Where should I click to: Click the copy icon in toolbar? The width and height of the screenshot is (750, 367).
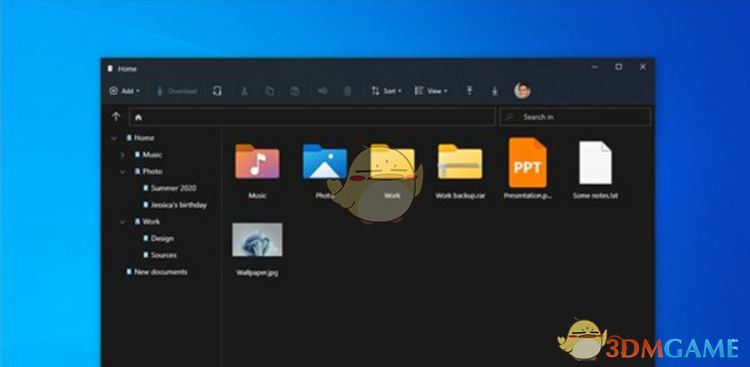[270, 91]
